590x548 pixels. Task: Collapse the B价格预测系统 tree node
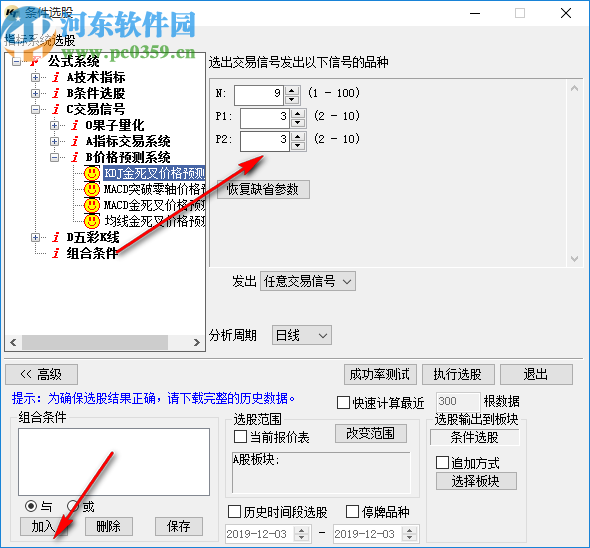[55, 157]
